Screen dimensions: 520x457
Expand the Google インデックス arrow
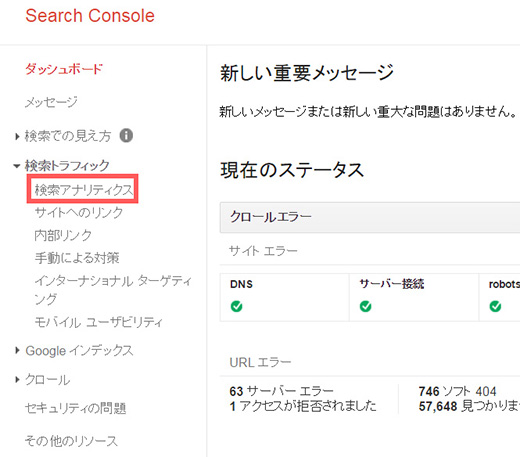17,350
